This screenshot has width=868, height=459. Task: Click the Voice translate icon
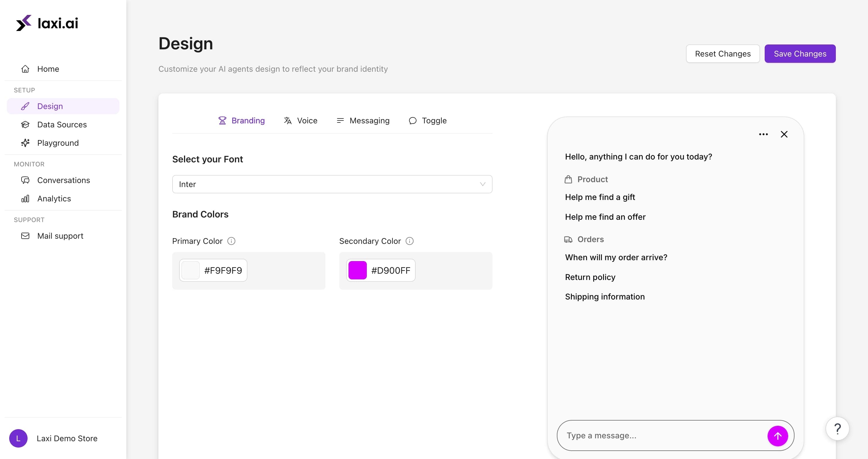(287, 120)
